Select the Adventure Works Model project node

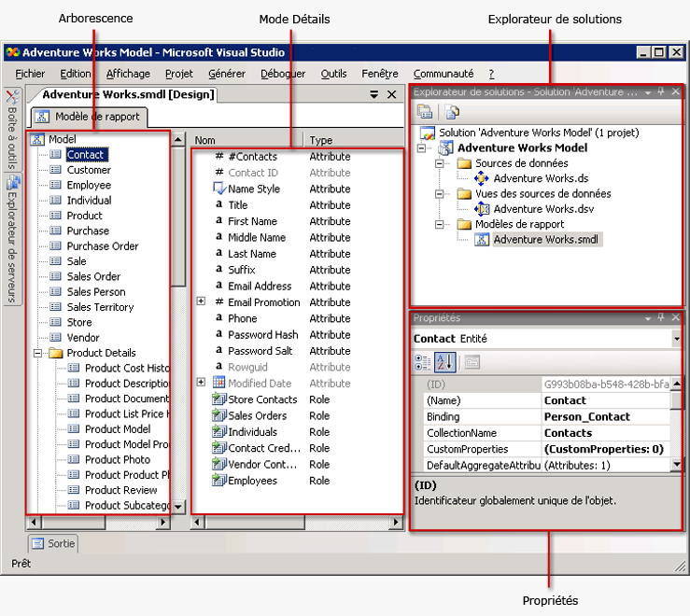click(x=522, y=147)
